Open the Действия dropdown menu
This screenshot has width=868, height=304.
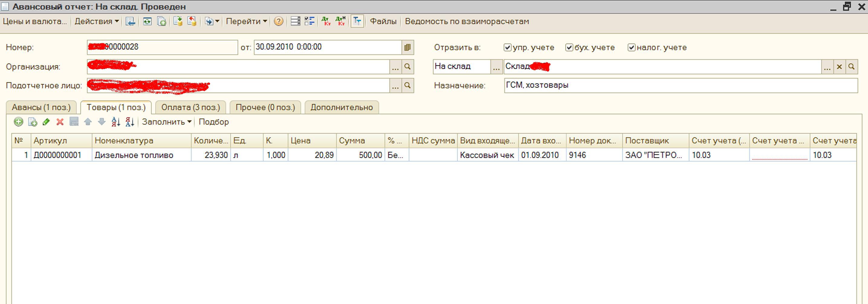click(x=97, y=21)
